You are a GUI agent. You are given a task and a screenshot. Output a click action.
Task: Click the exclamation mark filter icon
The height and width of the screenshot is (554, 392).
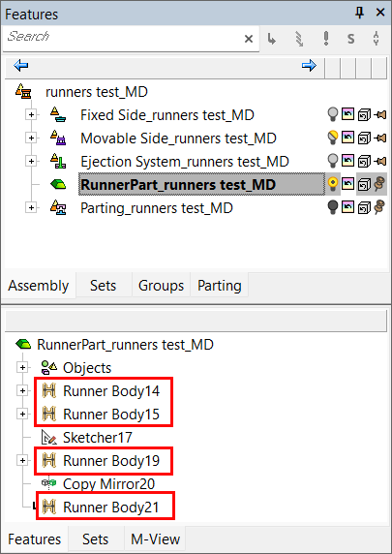326,38
